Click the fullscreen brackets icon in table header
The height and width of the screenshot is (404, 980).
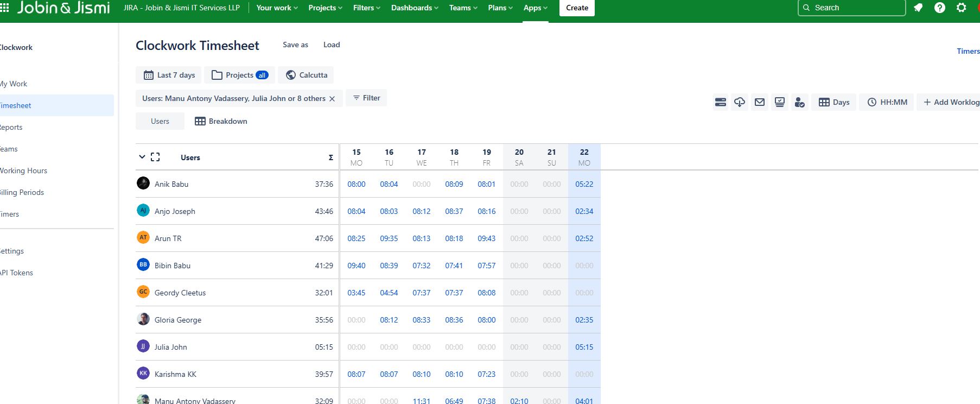click(155, 157)
